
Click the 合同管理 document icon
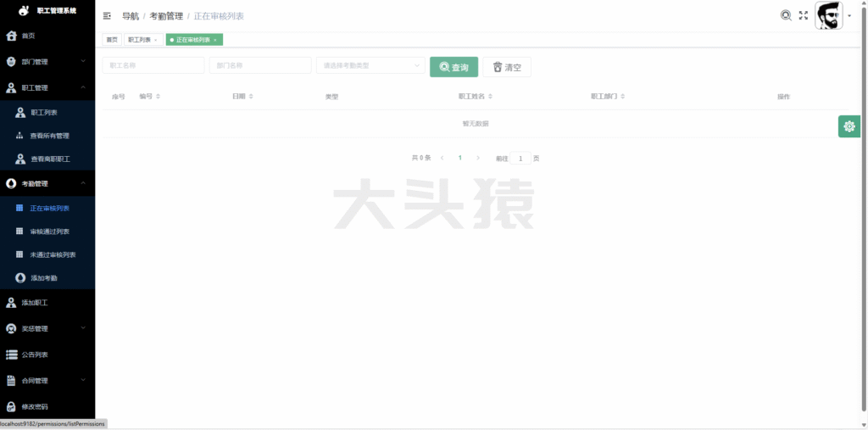click(11, 381)
